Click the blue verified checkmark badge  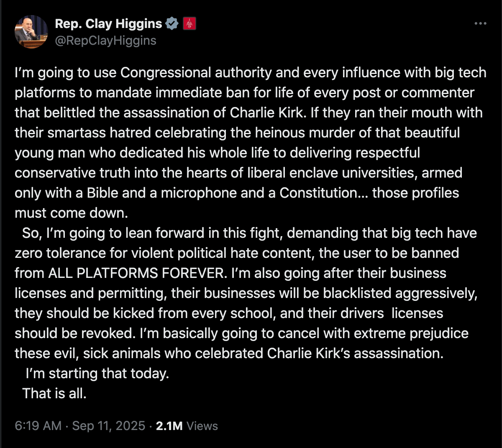(x=172, y=23)
